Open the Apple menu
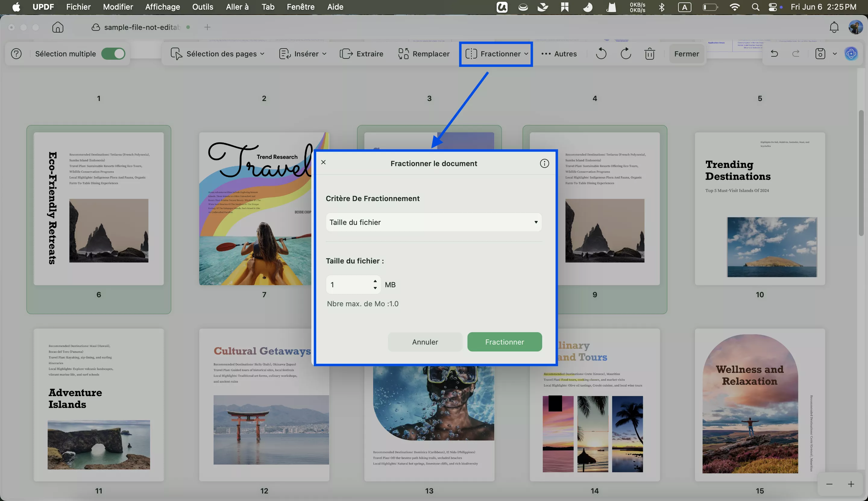 click(16, 7)
